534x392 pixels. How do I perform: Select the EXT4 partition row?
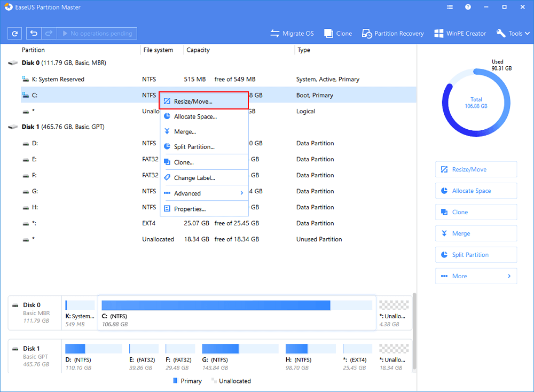point(218,223)
